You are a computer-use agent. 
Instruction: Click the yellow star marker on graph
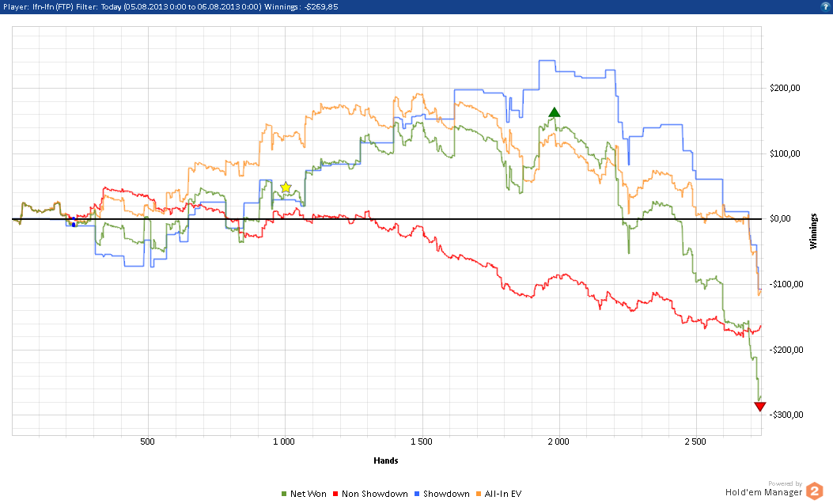click(x=286, y=188)
